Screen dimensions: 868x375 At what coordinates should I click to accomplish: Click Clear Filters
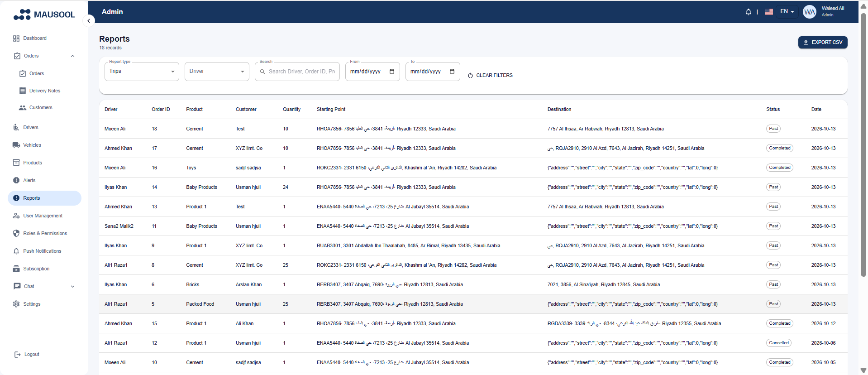490,75
